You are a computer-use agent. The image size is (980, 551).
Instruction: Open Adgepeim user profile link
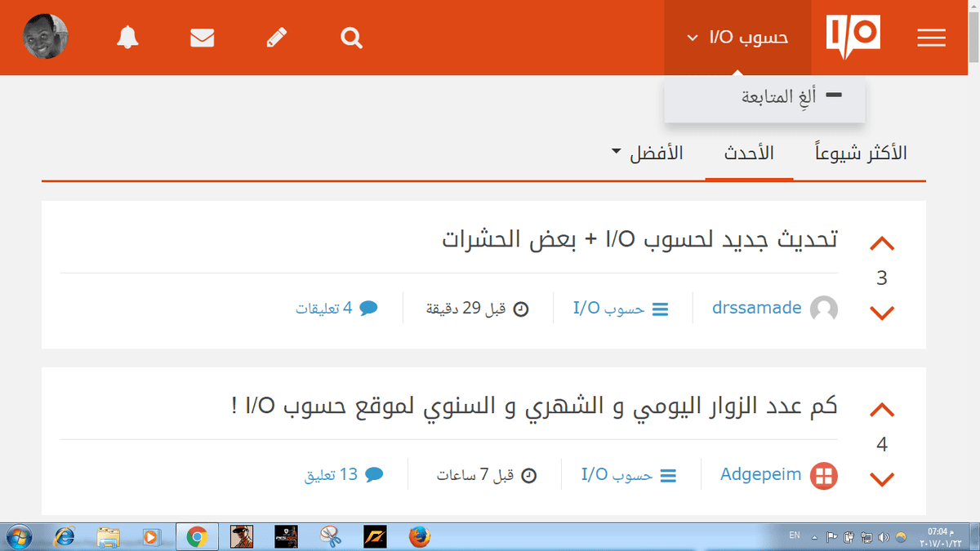[760, 474]
